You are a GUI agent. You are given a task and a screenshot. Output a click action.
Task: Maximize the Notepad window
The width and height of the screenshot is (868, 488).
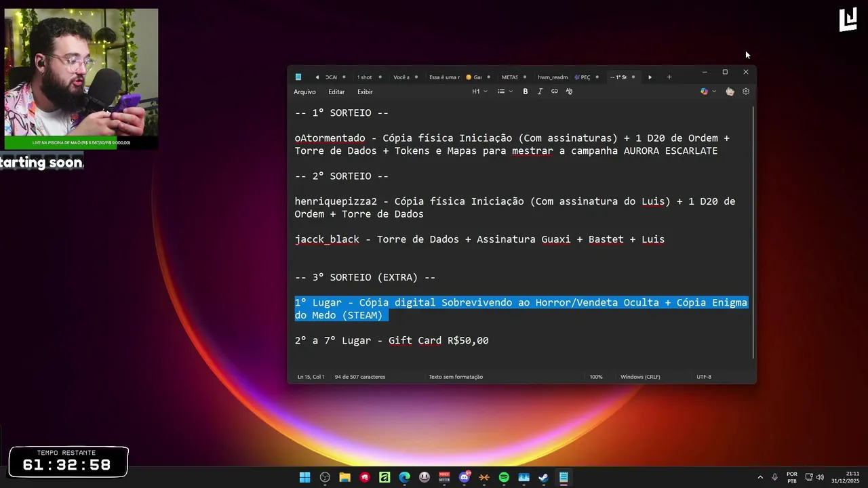pyautogui.click(x=725, y=72)
